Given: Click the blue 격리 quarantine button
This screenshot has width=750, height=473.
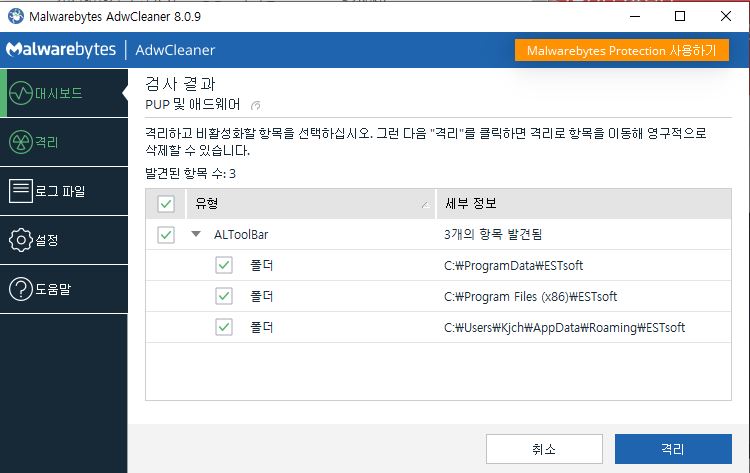Looking at the screenshot, I should [673, 449].
